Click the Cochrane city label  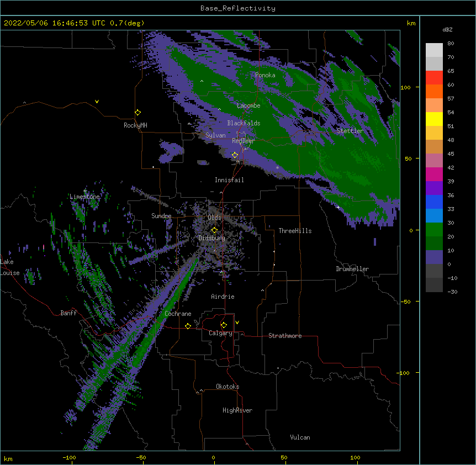pyautogui.click(x=178, y=314)
